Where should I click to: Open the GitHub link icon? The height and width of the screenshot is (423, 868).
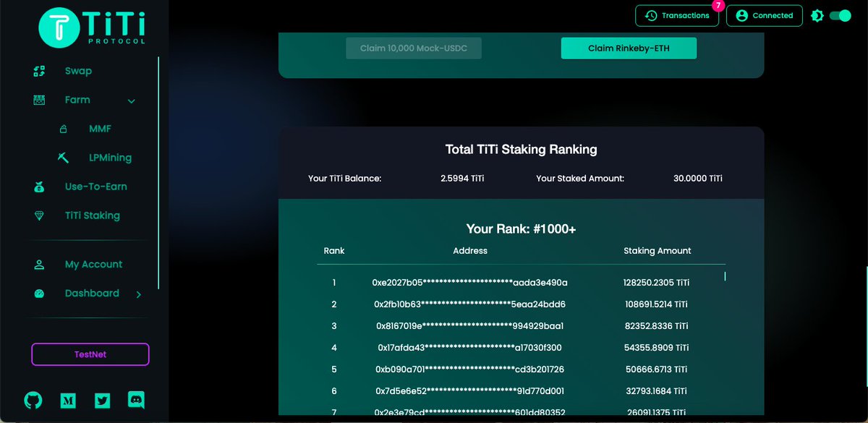point(33,400)
